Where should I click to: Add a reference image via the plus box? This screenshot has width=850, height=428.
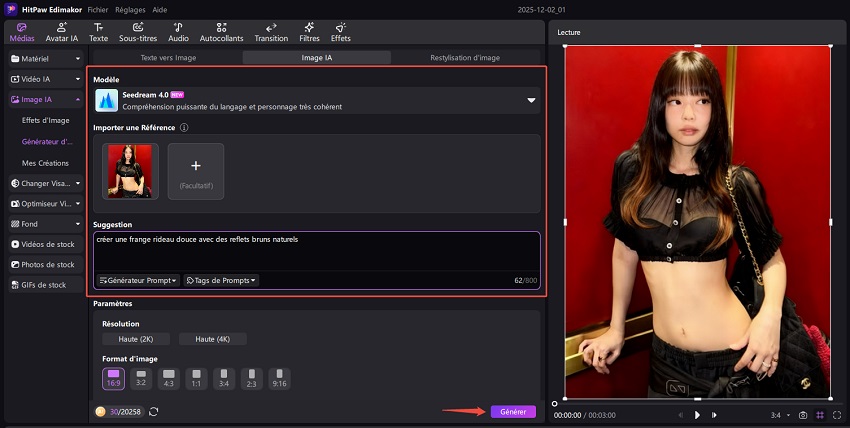(196, 171)
